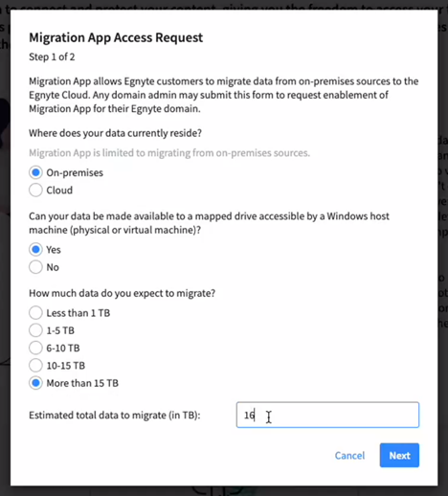Click the Step 1 of 2 text
448x496 pixels.
click(x=52, y=57)
